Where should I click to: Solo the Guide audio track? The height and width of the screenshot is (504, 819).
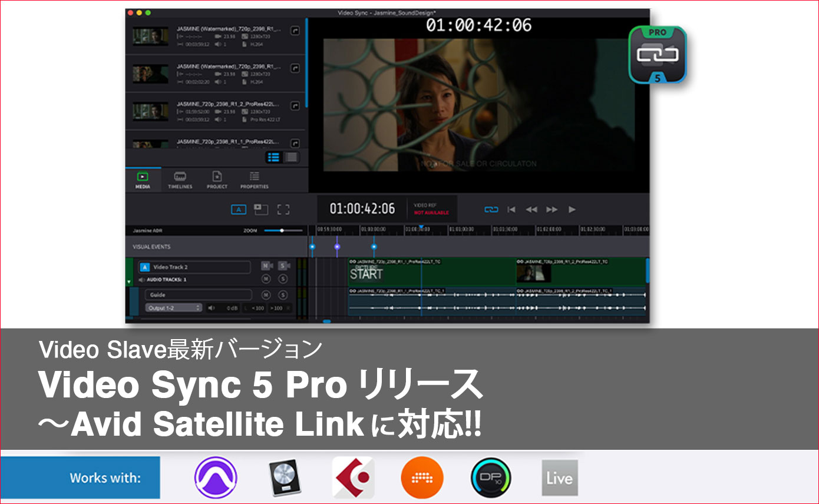282,295
